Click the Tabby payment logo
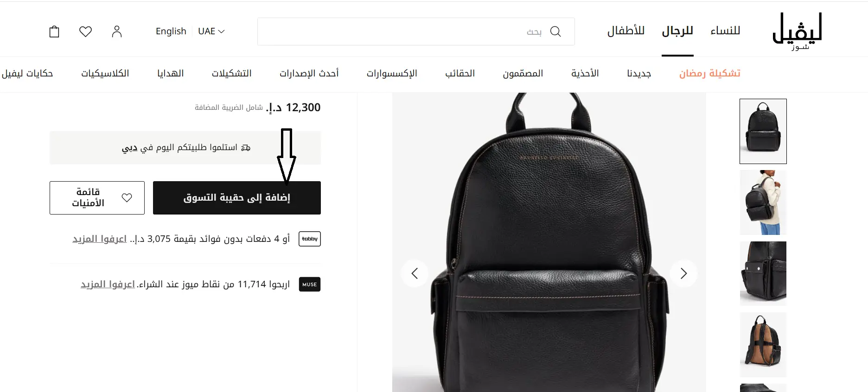Viewport: 868px width, 392px height. (x=310, y=239)
